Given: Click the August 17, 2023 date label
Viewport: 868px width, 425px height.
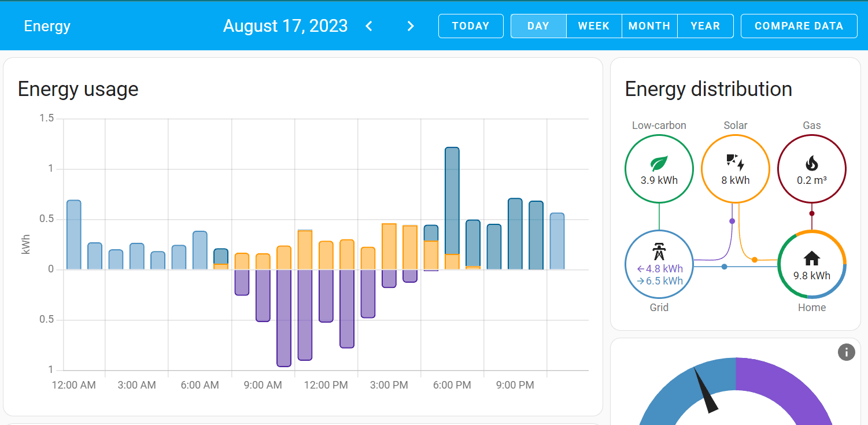Looking at the screenshot, I should point(286,26).
